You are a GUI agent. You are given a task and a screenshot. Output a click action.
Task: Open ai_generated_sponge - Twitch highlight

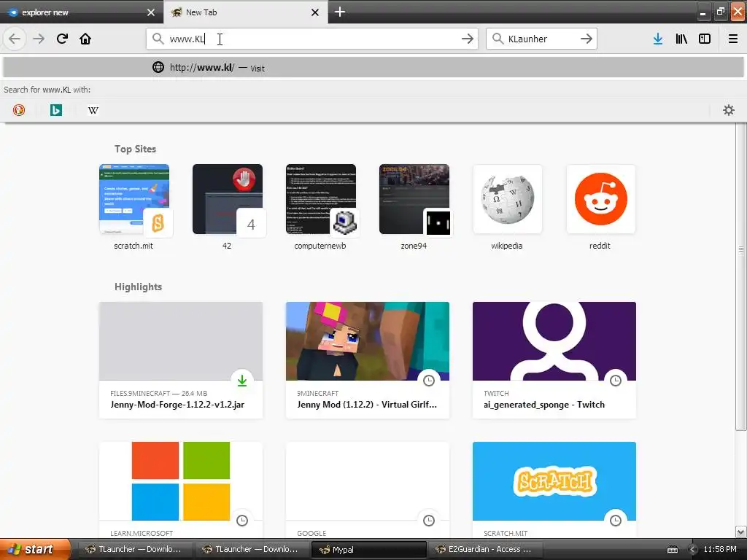point(554,360)
